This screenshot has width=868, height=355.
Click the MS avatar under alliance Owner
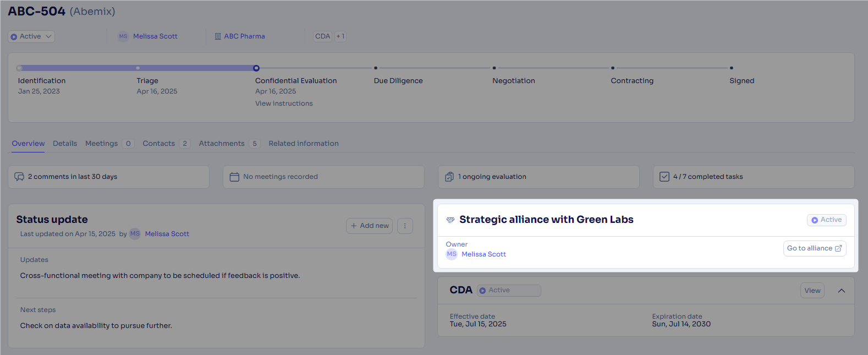tap(452, 254)
